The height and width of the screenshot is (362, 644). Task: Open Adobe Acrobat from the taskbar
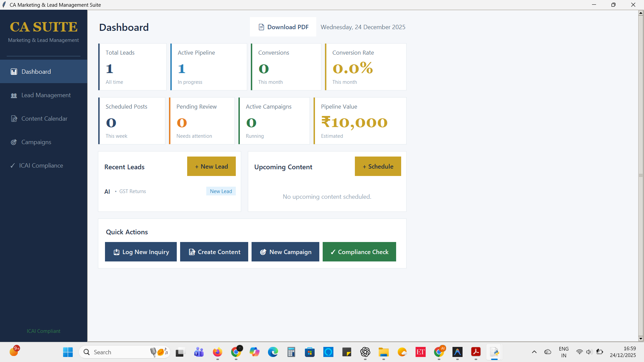point(476,352)
